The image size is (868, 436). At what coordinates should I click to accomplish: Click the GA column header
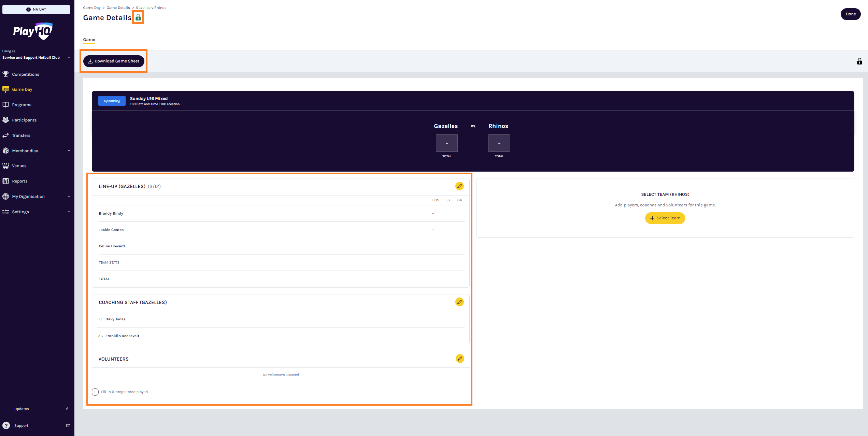(x=460, y=200)
